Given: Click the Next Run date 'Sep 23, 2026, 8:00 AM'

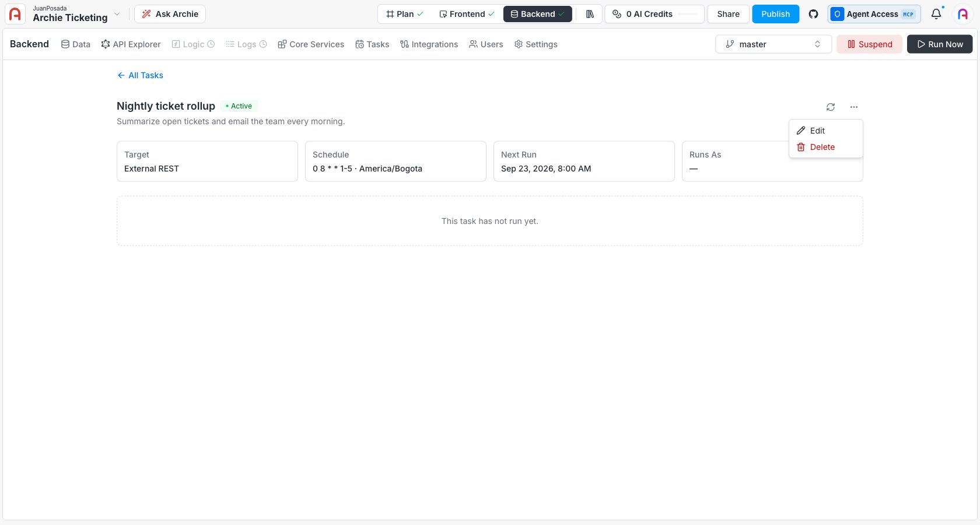Looking at the screenshot, I should point(546,169).
